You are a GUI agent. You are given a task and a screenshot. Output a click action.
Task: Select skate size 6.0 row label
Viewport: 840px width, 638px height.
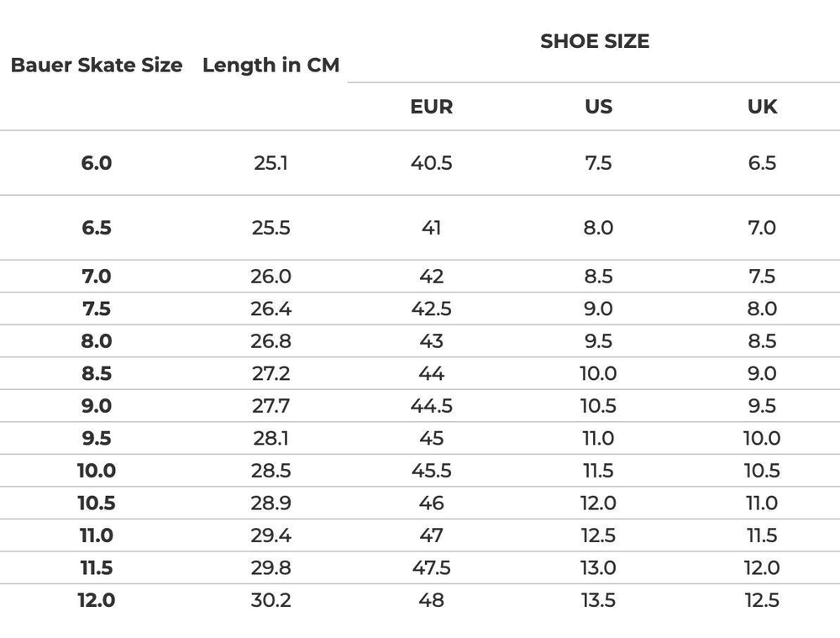click(97, 163)
